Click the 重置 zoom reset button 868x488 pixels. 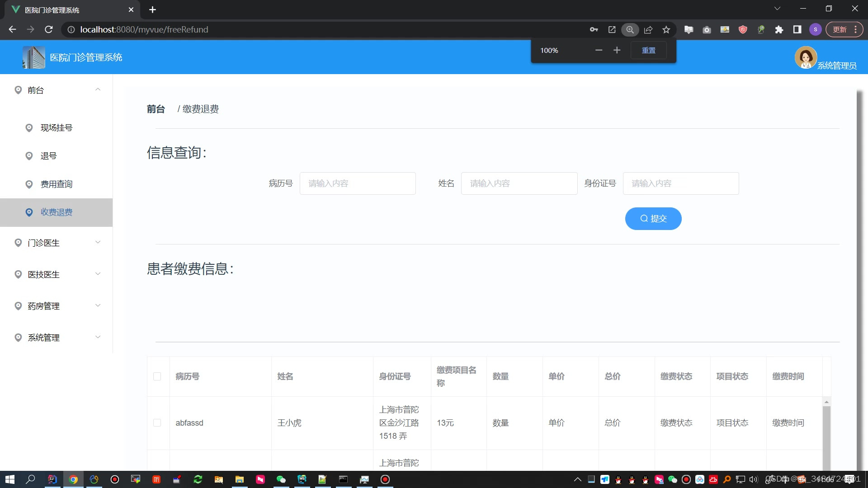[x=648, y=50]
